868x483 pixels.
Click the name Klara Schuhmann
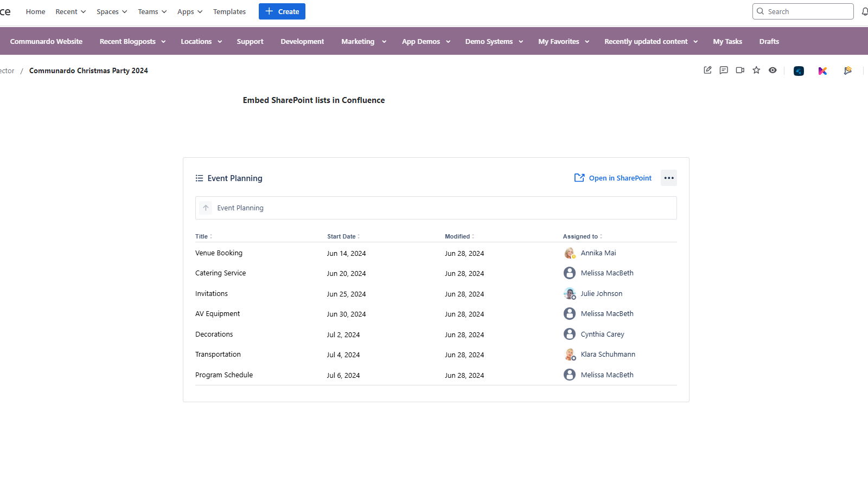click(608, 355)
